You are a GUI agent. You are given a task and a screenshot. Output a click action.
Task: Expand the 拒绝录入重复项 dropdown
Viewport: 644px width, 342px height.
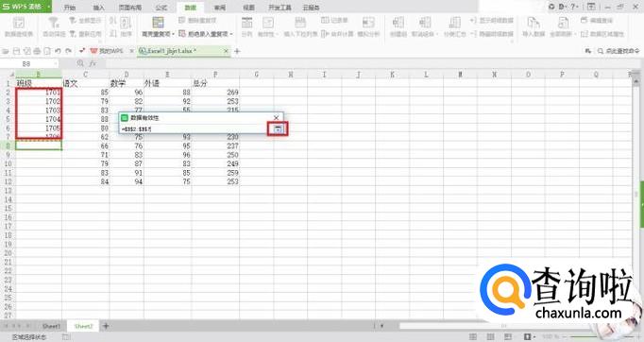(231, 34)
